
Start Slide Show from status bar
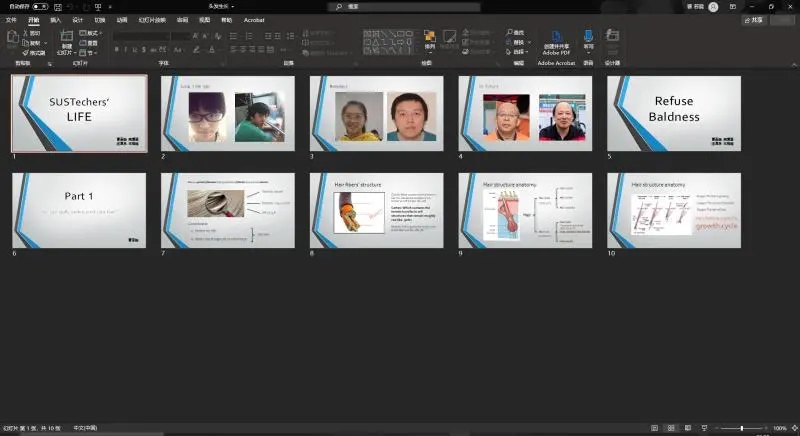705,428
